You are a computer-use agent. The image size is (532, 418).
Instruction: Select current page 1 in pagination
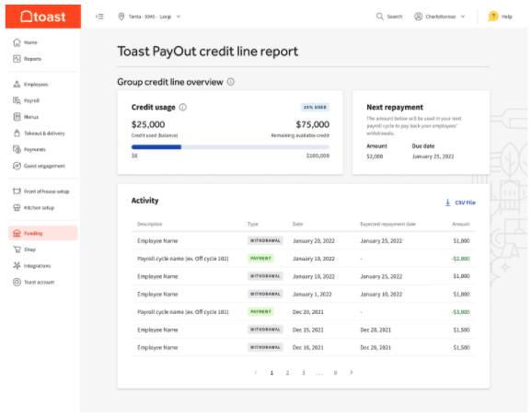(272, 373)
